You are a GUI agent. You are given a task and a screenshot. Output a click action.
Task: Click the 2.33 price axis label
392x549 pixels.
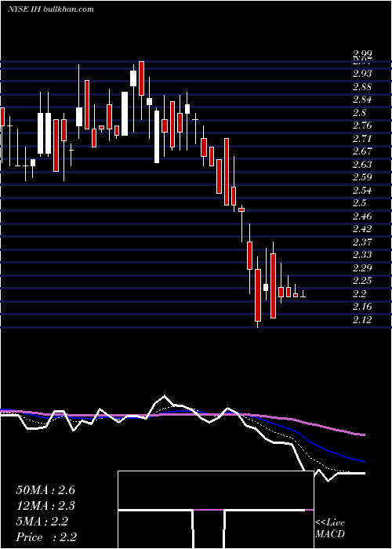pyautogui.click(x=362, y=255)
